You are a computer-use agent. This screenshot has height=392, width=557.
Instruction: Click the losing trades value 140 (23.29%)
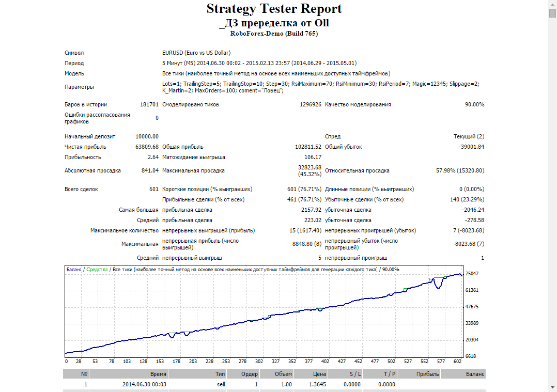click(467, 199)
